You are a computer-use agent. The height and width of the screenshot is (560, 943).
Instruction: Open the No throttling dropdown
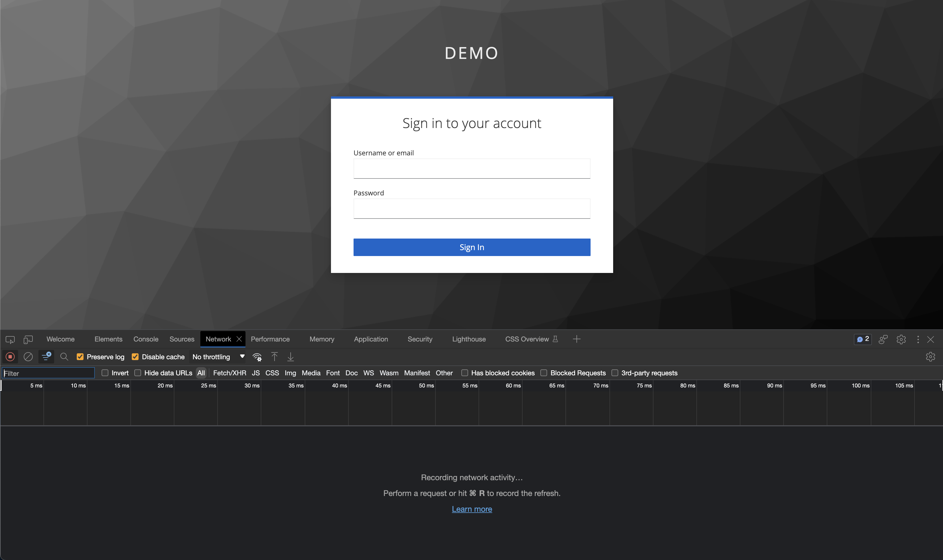[x=218, y=357]
